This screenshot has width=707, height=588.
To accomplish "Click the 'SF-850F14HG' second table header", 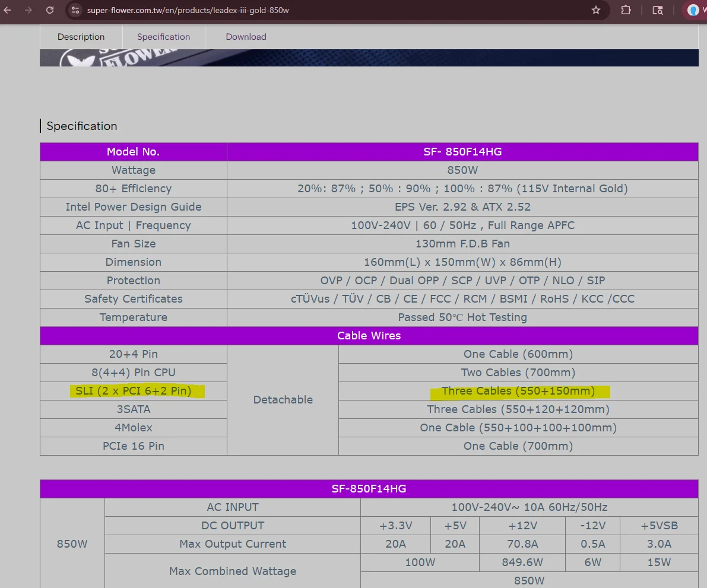I will click(369, 489).
